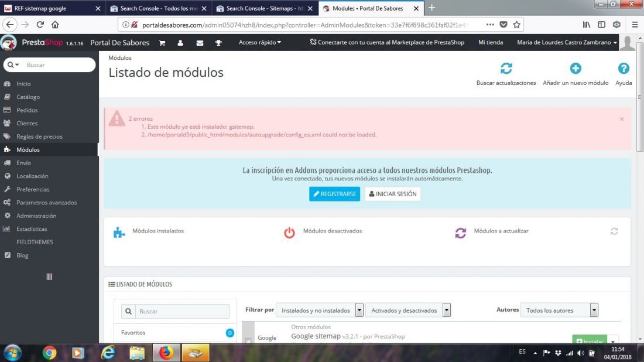This screenshot has height=362, width=644.
Task: Click the customers person icon in header
Action: [180, 43]
